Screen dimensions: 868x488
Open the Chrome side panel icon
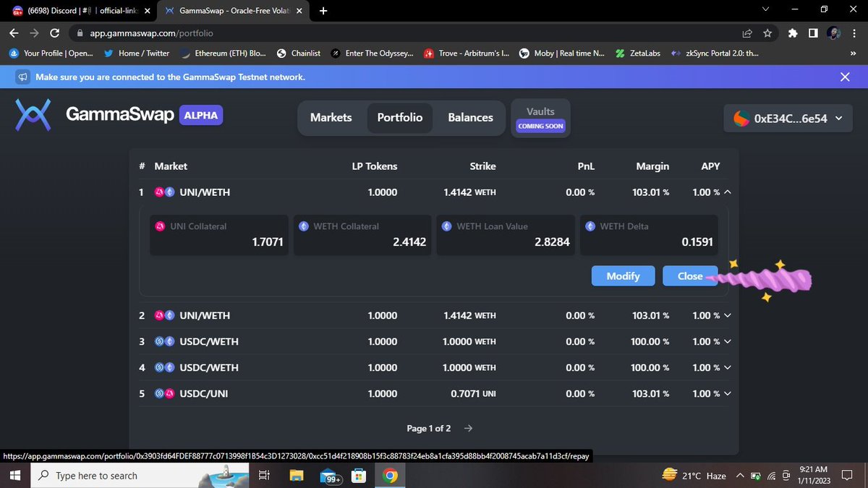(x=813, y=33)
